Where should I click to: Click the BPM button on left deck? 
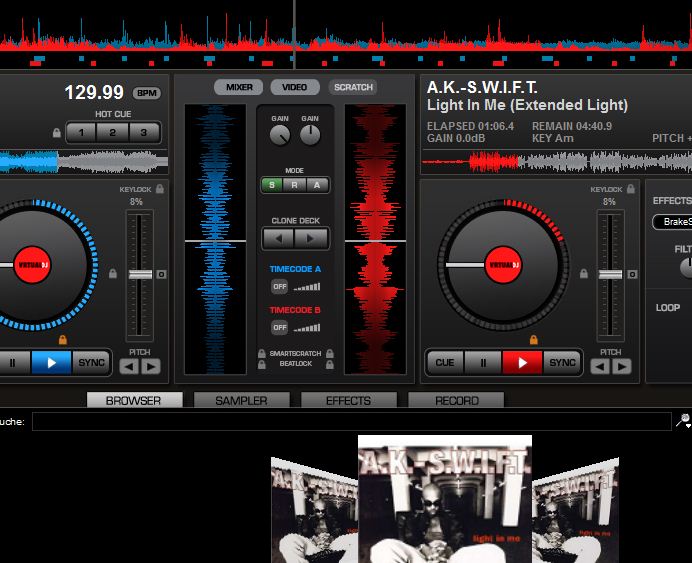click(147, 93)
